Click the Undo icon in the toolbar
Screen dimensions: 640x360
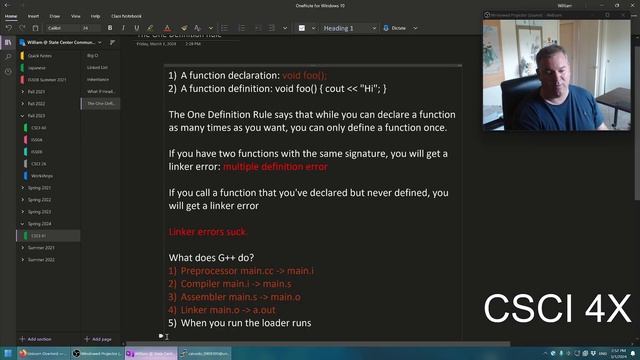(x=9, y=28)
